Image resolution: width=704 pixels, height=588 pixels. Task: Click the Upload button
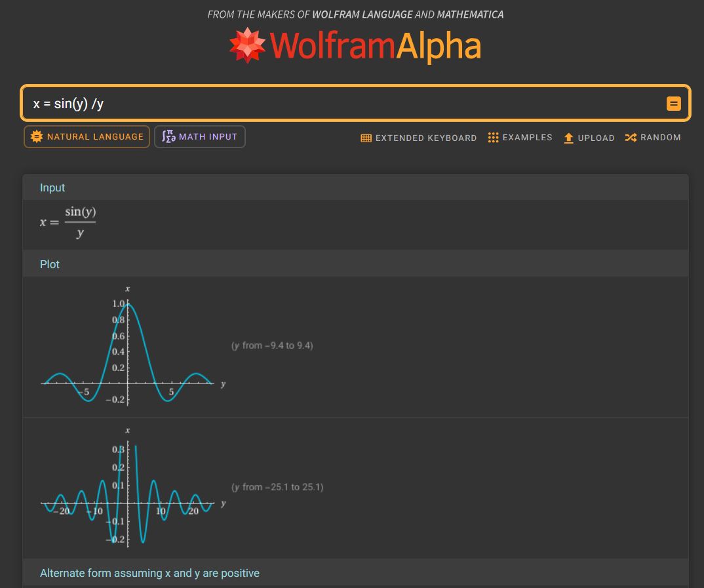589,138
